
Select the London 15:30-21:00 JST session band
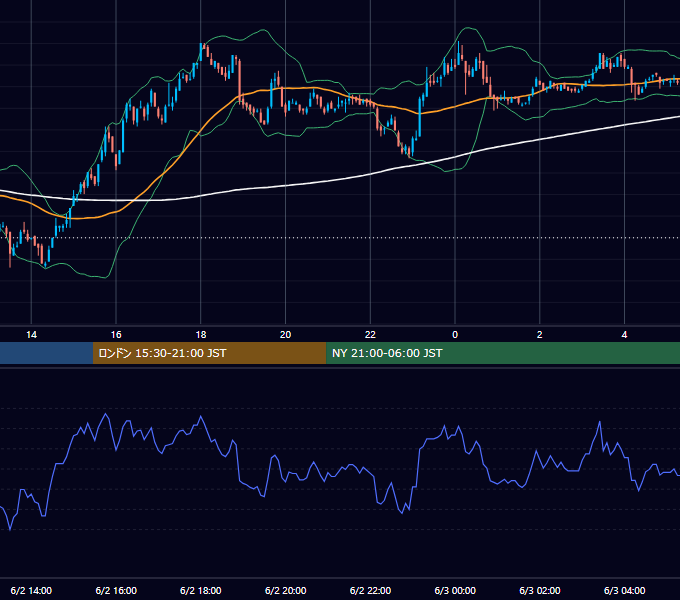pos(209,353)
